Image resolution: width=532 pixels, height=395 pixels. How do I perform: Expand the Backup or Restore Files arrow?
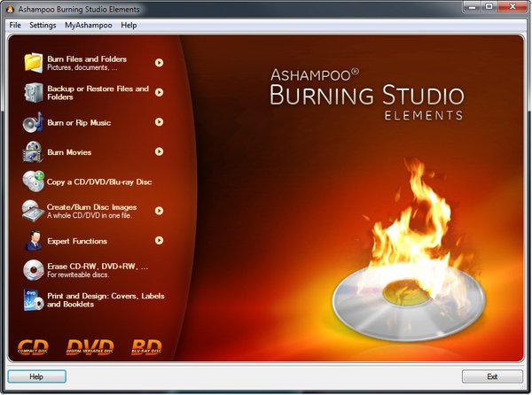coord(159,92)
